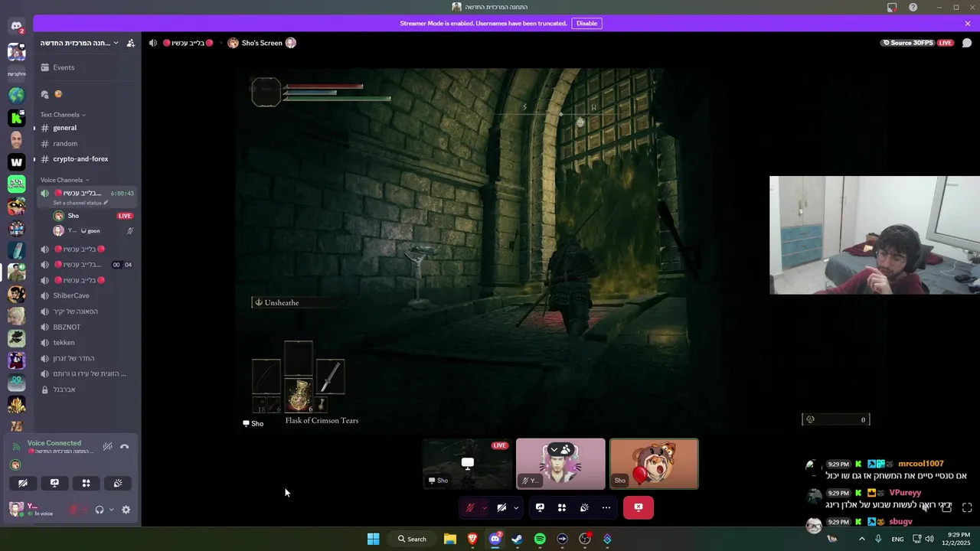
Task: Click the ENG language indicator
Action: click(897, 539)
